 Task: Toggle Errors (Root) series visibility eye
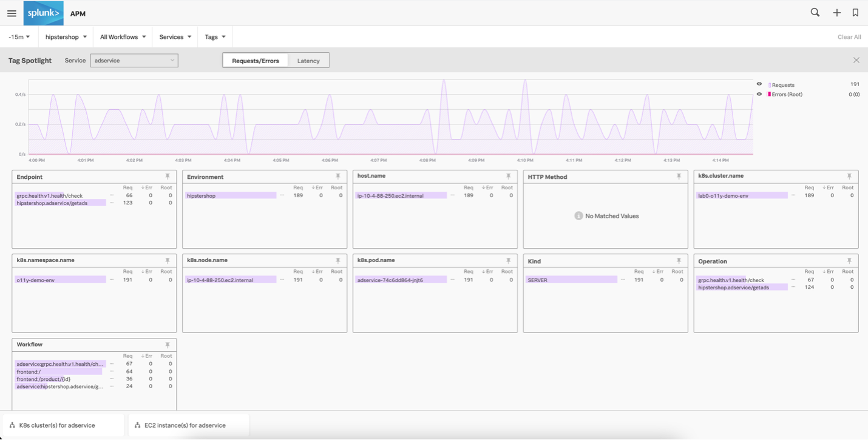[759, 94]
